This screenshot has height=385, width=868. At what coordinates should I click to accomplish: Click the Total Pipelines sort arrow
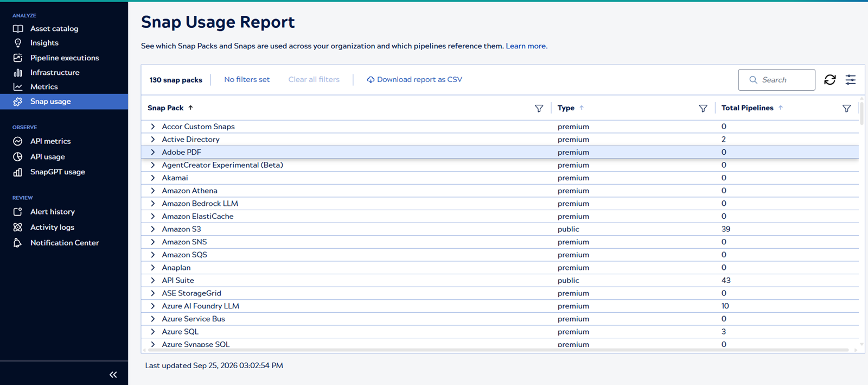coord(781,108)
